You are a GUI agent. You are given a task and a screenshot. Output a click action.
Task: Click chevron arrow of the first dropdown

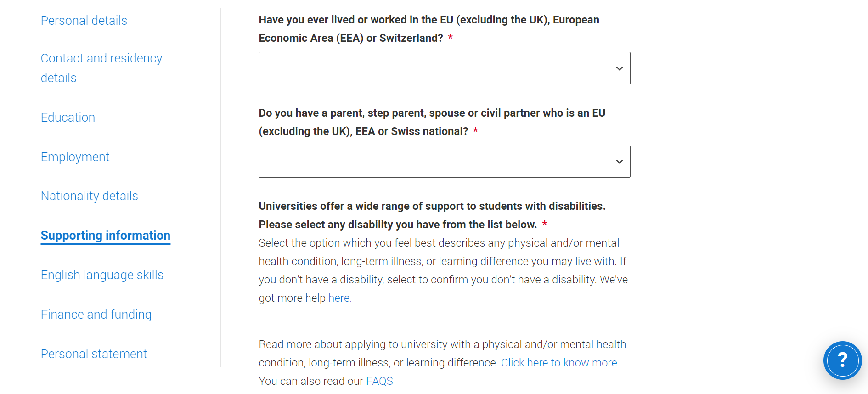click(x=619, y=68)
